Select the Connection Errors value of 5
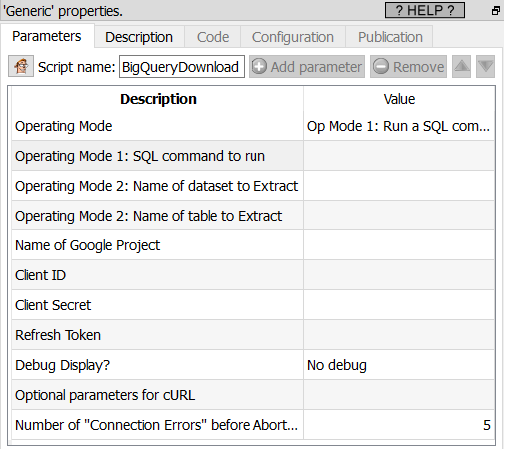The width and height of the screenshot is (505, 450). coord(399,425)
